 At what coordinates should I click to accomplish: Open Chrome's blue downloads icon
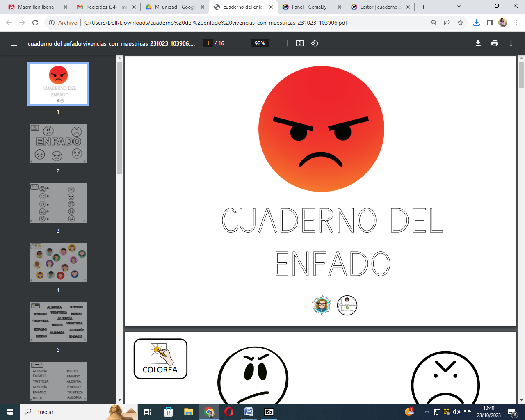point(476,23)
